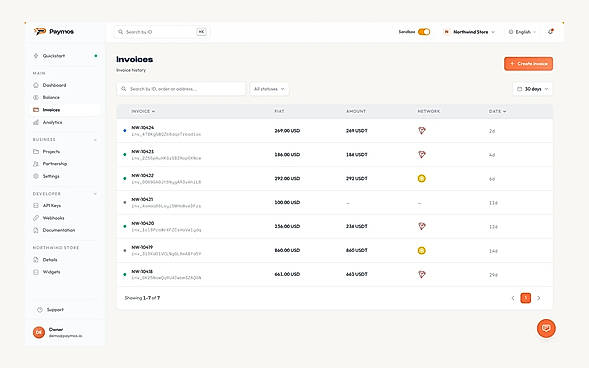Open the All statuses filter dropdown
The width and height of the screenshot is (589, 368).
point(269,89)
